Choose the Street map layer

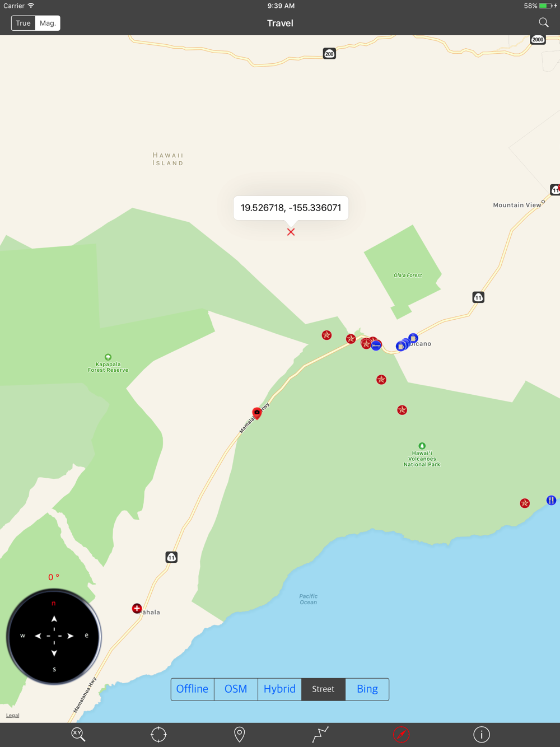323,689
